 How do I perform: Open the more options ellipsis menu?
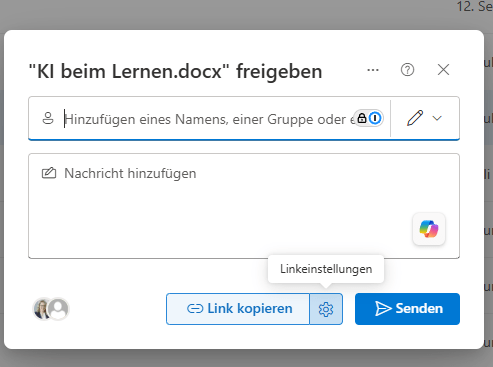[373, 70]
